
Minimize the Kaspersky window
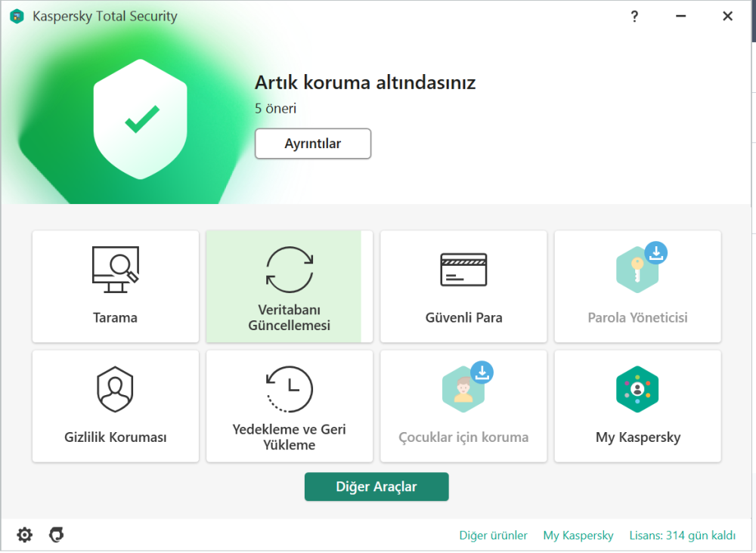tap(680, 17)
